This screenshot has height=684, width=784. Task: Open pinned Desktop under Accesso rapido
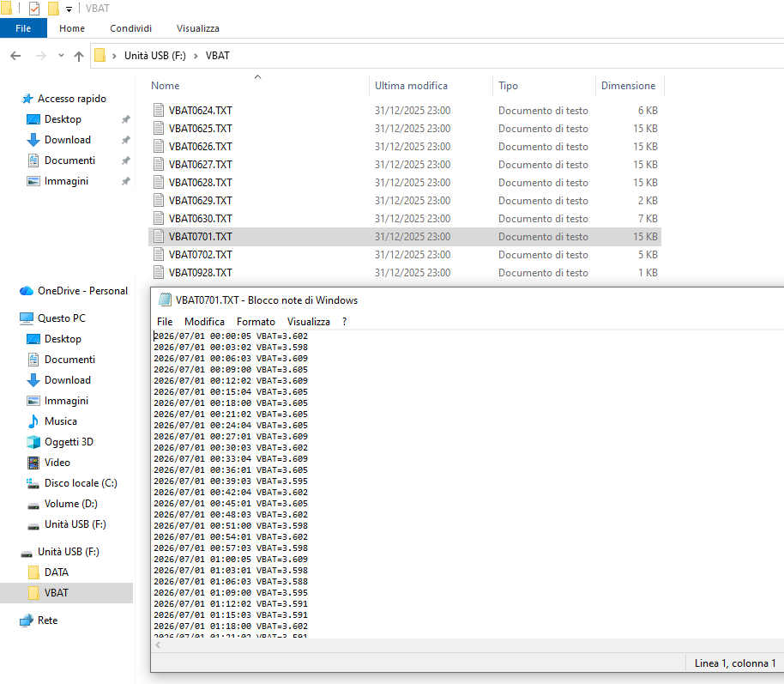pyautogui.click(x=63, y=119)
